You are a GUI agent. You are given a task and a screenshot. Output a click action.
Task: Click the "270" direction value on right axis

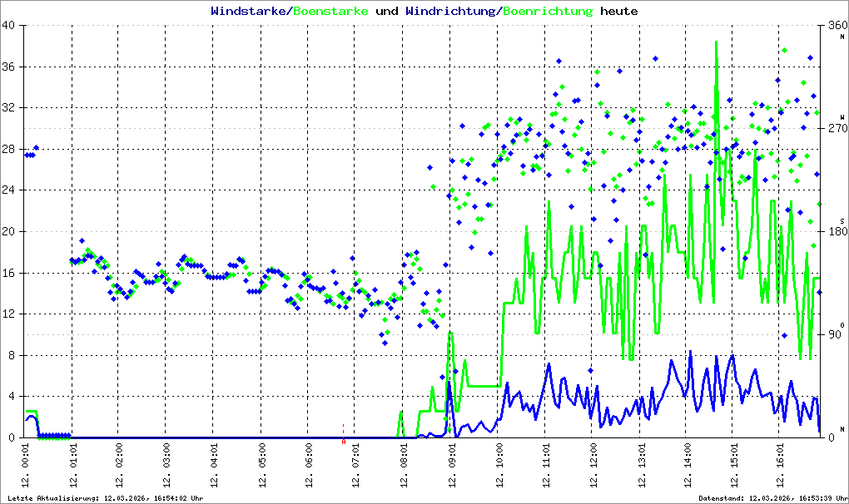836,129
